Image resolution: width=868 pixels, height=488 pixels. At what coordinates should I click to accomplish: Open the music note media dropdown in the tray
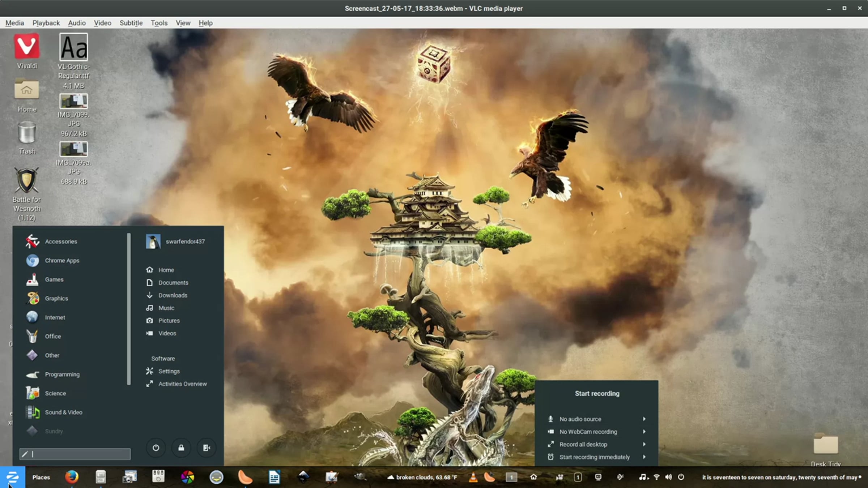click(644, 477)
